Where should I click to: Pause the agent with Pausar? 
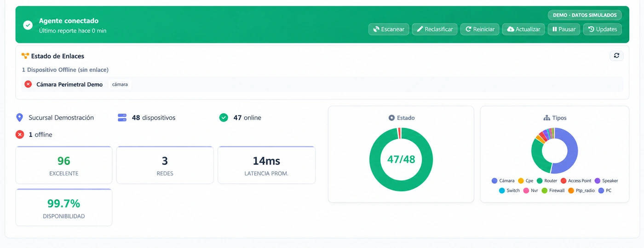564,29
